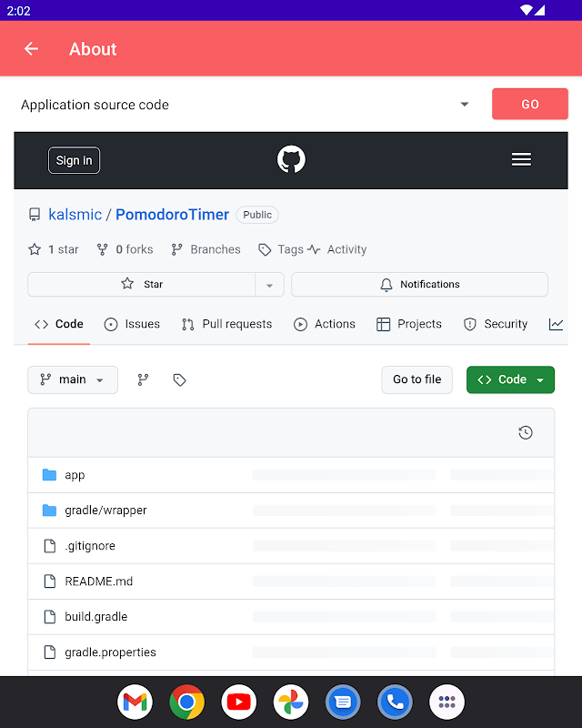Click the GitHub octocat logo
Viewport: 582px width, 728px height.
click(291, 160)
